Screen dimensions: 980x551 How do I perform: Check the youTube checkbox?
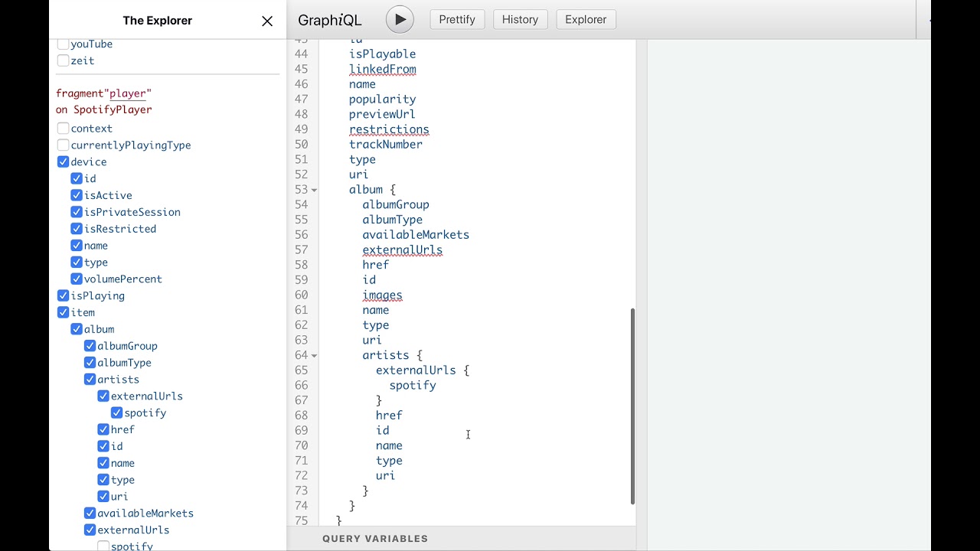[x=64, y=44]
